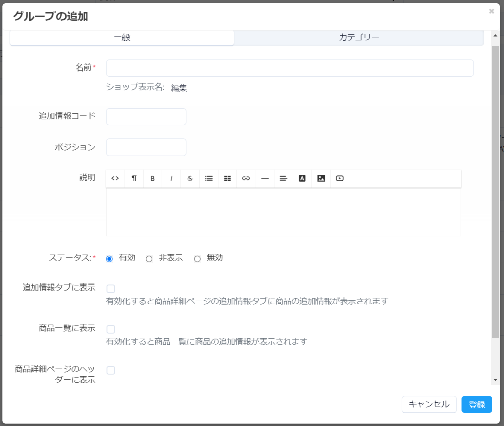Click the 登録 button

point(477,404)
